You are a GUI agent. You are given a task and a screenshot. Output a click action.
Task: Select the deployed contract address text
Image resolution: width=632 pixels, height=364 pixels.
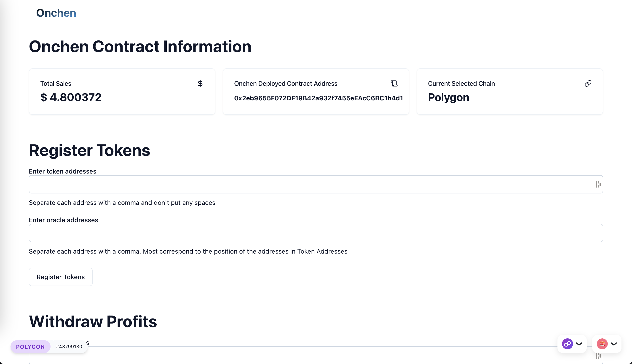click(x=318, y=98)
